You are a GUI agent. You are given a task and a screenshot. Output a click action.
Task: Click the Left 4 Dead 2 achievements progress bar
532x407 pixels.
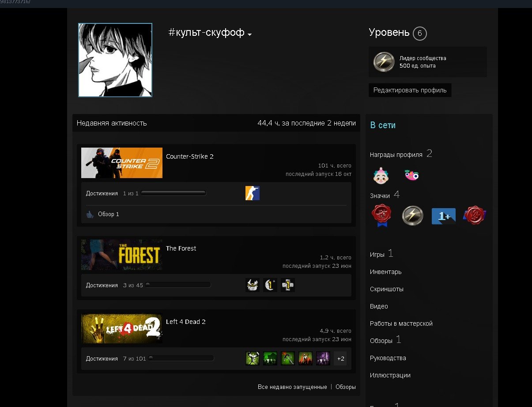[181, 358]
